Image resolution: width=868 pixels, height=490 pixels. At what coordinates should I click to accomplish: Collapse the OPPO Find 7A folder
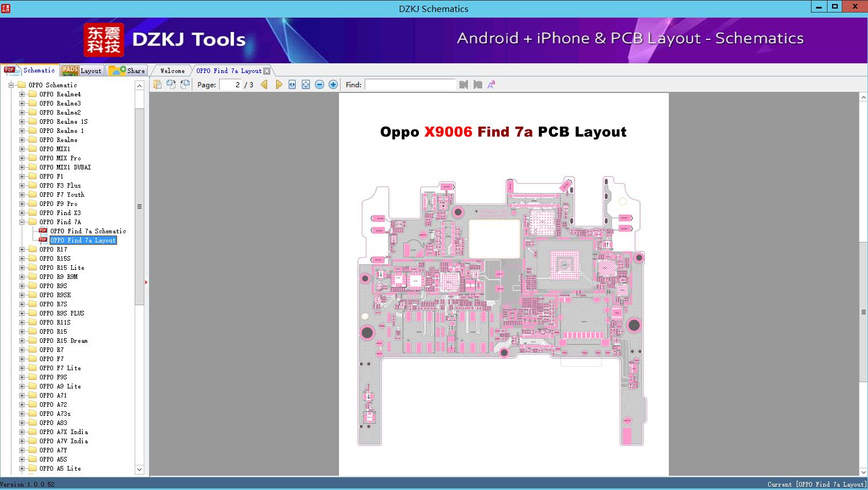click(x=22, y=222)
